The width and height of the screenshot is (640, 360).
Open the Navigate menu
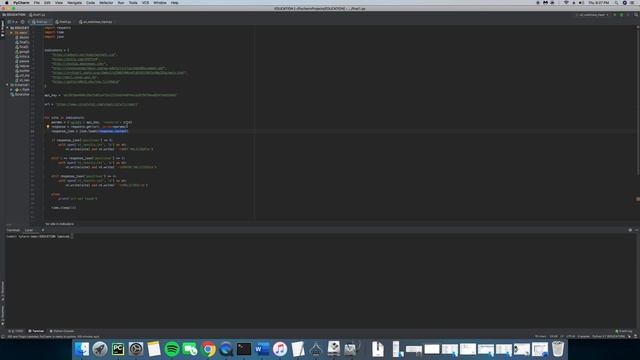74,2
